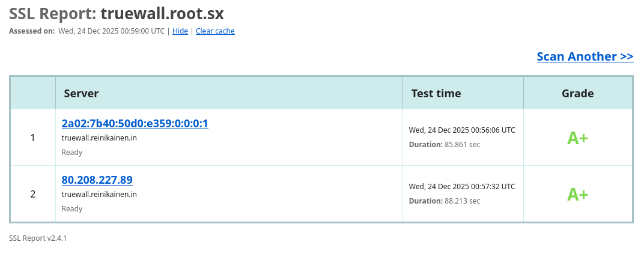644x254 pixels.
Task: Select row number 2 in the table
Action: (x=33, y=195)
